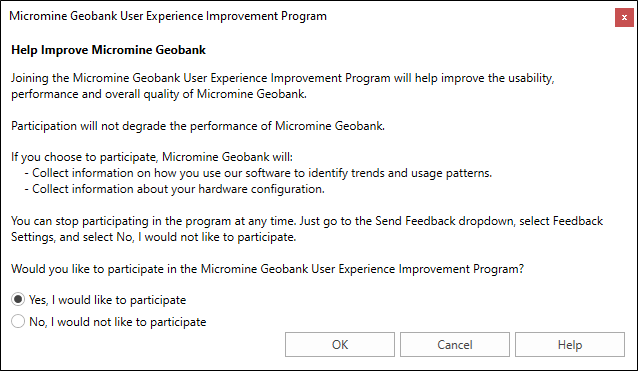Click the 'Yes, I would like to participate' label
The width and height of the screenshot is (638, 371).
coord(107,300)
